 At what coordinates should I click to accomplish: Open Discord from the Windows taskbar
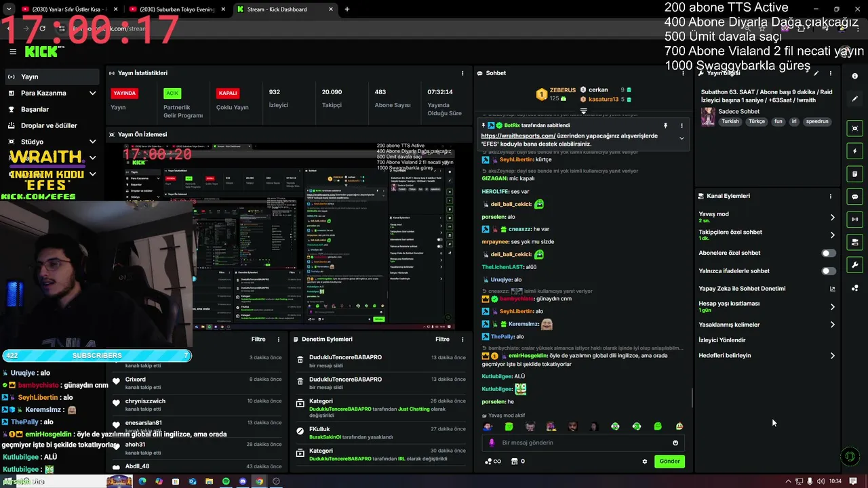243,481
